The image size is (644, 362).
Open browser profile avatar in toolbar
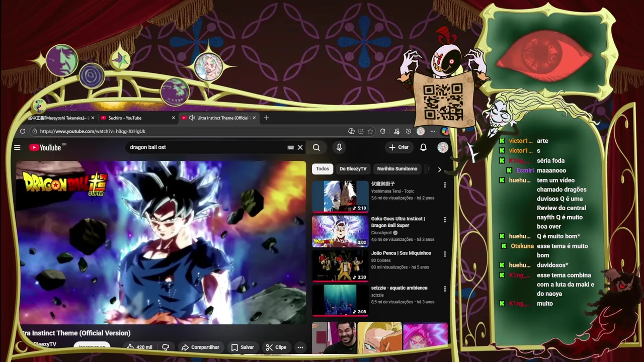click(x=421, y=131)
